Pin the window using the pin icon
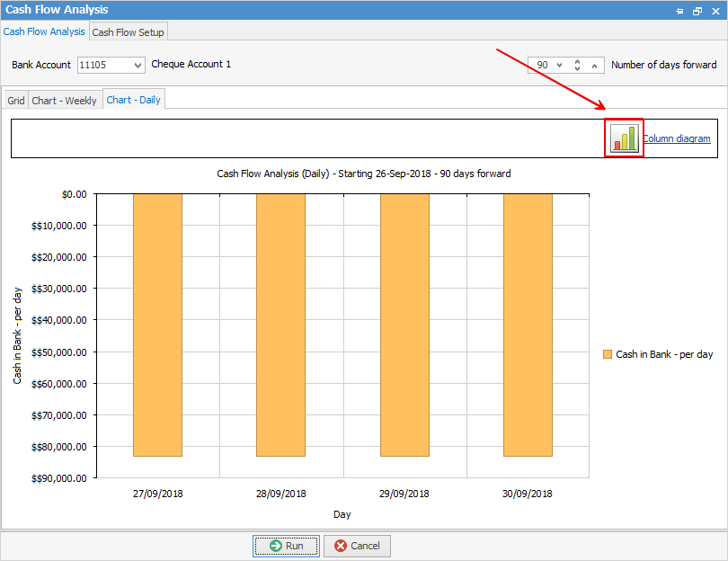Viewport: 728px width, 561px height. click(x=679, y=10)
